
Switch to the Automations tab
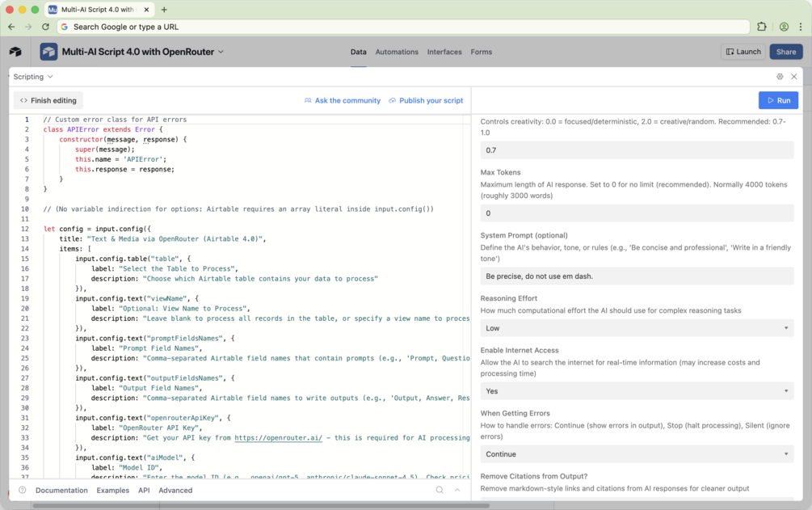[397, 52]
